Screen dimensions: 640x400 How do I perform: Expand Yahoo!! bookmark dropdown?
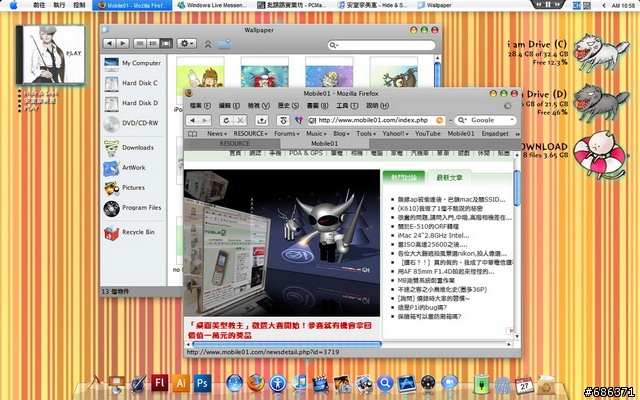[396, 134]
